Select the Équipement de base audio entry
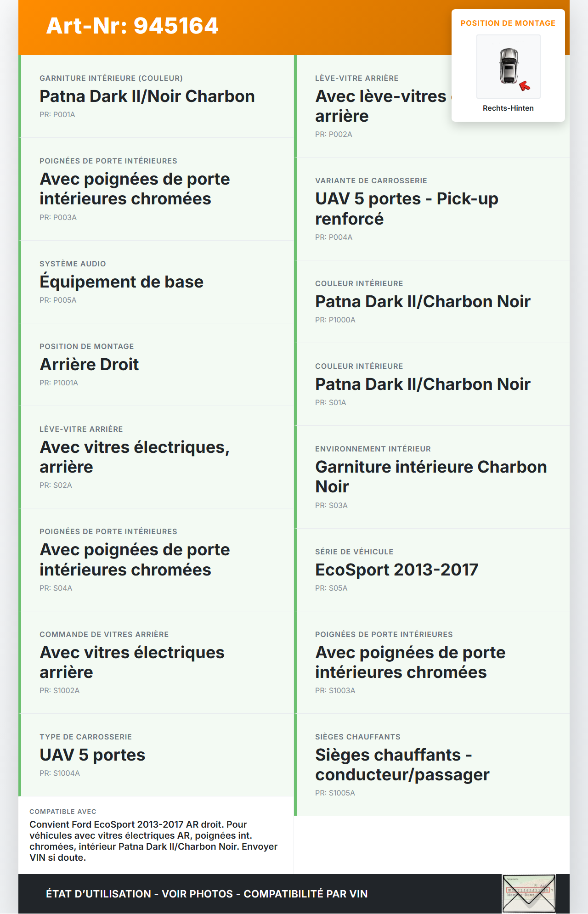The height and width of the screenshot is (914, 588). (121, 282)
